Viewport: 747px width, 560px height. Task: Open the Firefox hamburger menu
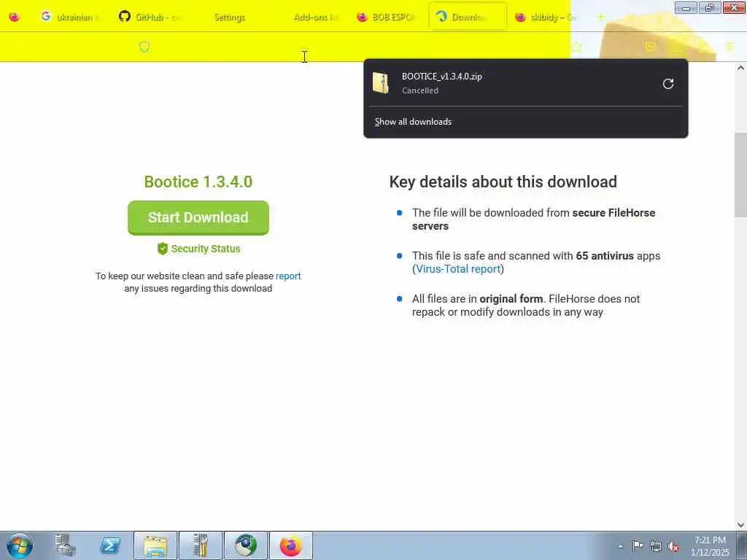coord(729,46)
